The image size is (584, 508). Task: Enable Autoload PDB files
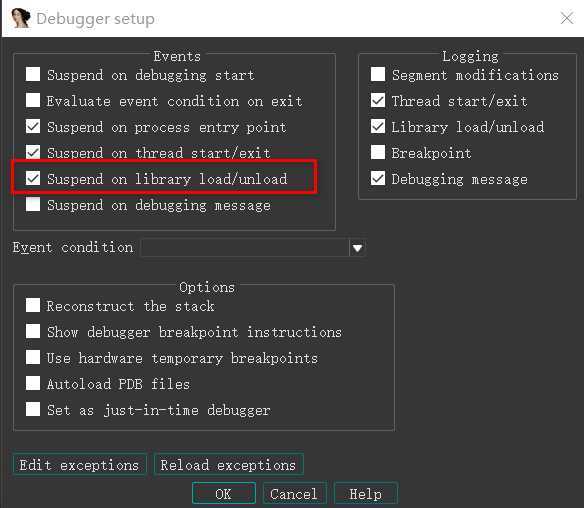tap(33, 383)
